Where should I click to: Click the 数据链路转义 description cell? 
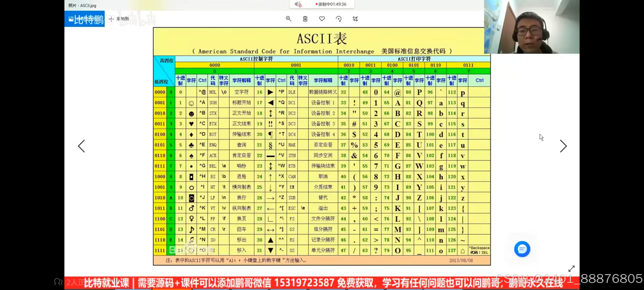pos(323,92)
